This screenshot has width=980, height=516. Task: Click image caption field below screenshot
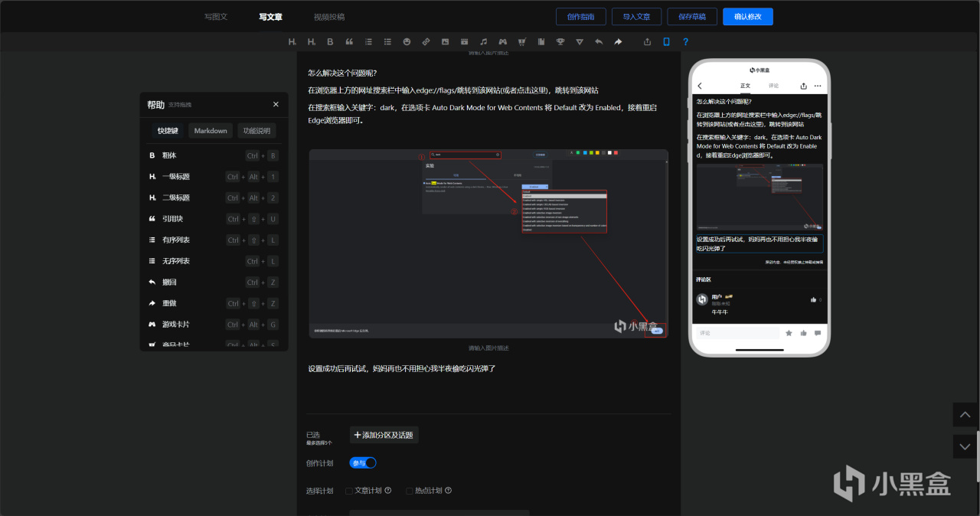pos(488,348)
